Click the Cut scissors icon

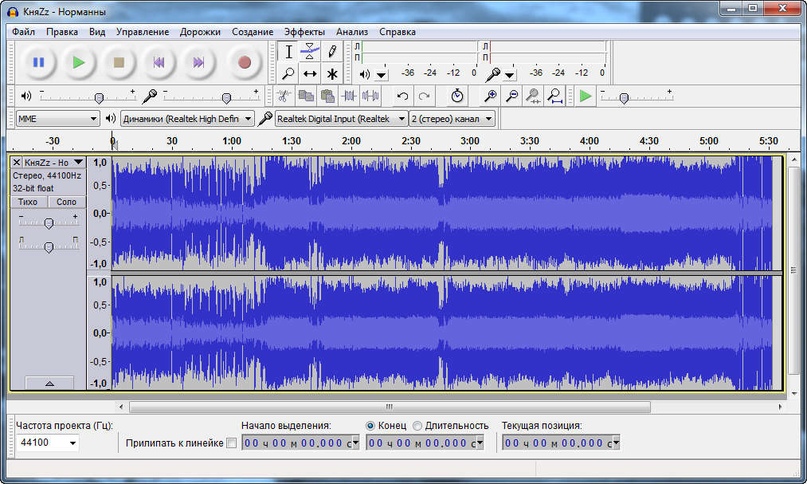click(x=284, y=96)
